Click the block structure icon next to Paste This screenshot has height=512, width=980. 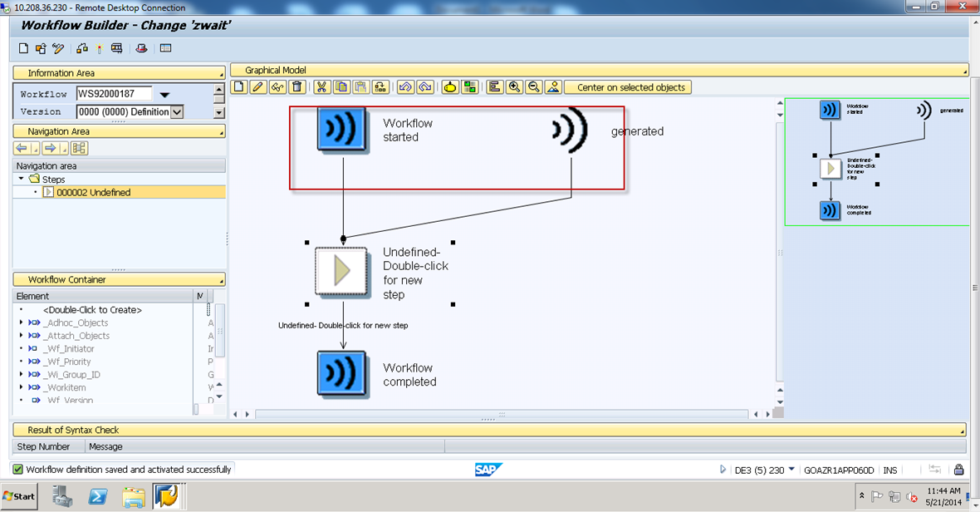(380, 87)
